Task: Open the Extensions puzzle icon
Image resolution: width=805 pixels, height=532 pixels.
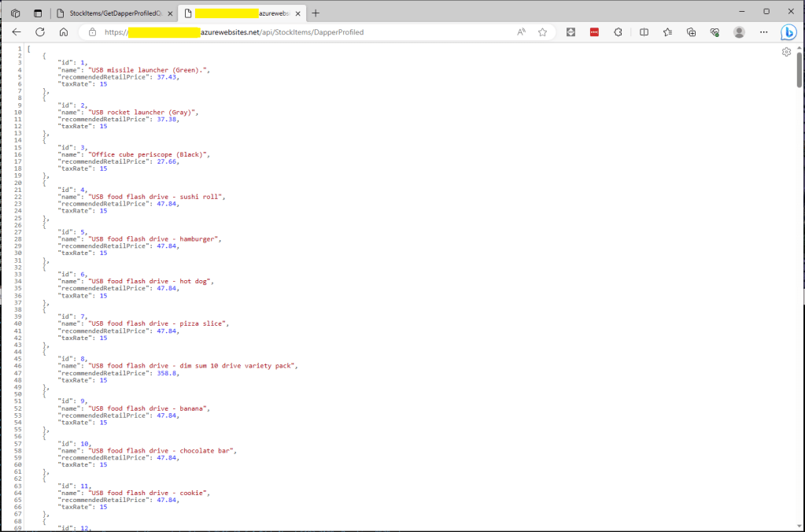Action: [x=619, y=32]
